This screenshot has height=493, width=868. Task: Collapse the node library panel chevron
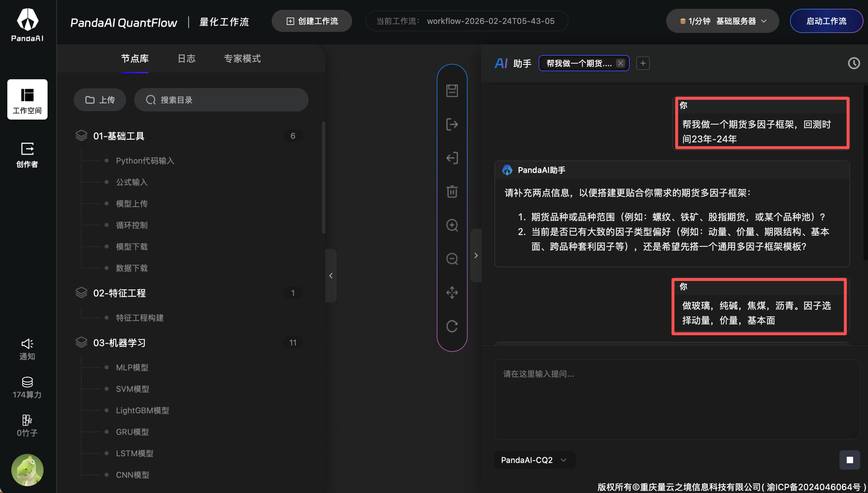[x=331, y=275]
